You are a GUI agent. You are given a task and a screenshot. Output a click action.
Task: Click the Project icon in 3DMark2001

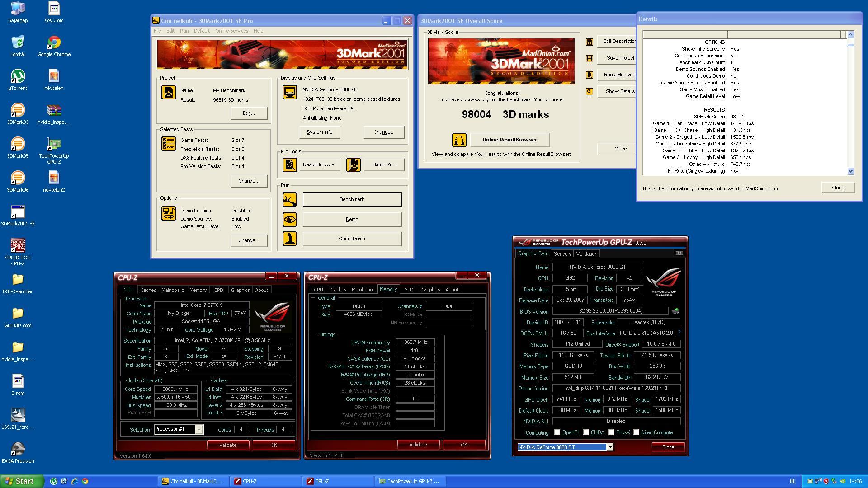click(x=169, y=92)
